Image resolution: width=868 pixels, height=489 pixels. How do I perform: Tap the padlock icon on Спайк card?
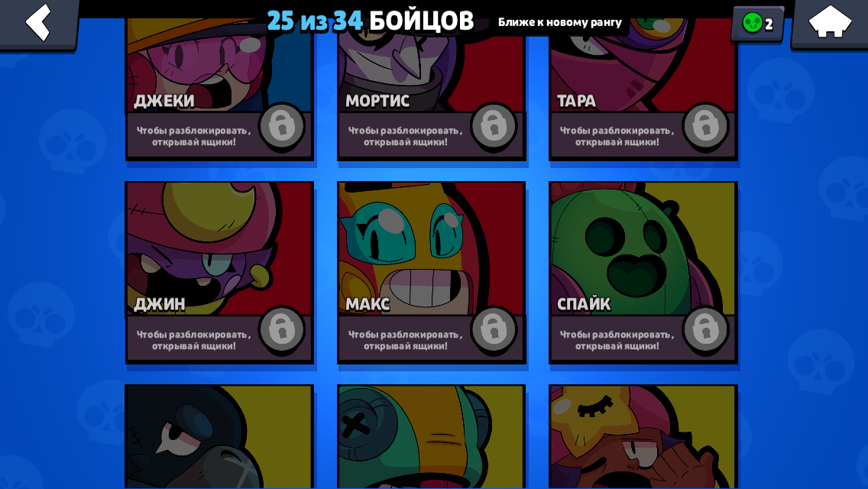[x=705, y=331]
